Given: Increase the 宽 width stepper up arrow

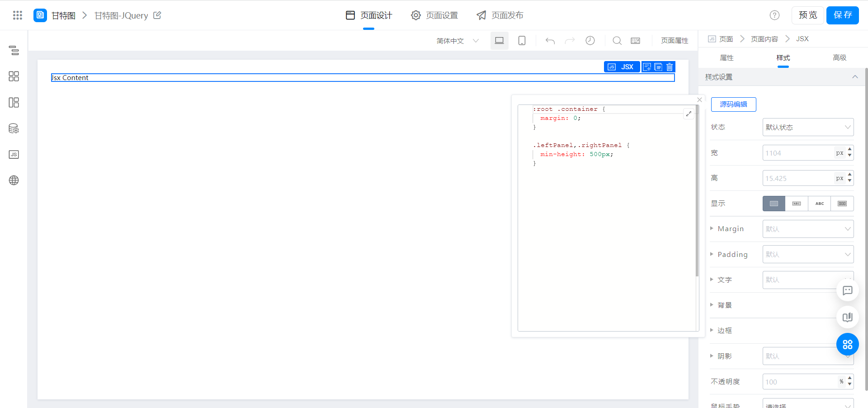Looking at the screenshot, I should [850, 149].
